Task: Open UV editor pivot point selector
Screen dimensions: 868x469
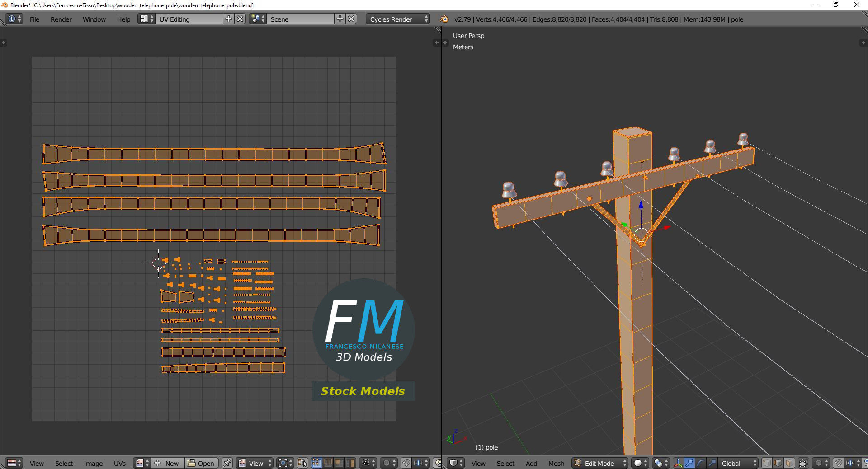Action: pyautogui.click(x=285, y=463)
